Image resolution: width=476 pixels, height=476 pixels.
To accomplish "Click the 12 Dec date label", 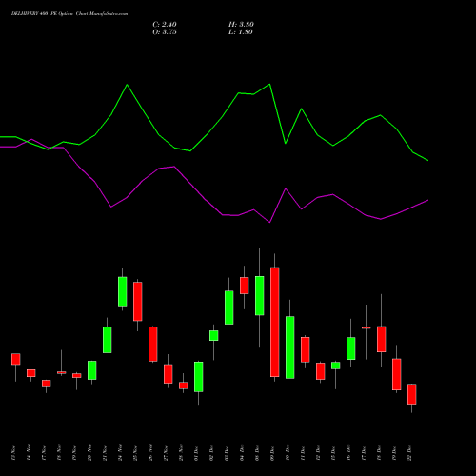I will pos(318,453).
